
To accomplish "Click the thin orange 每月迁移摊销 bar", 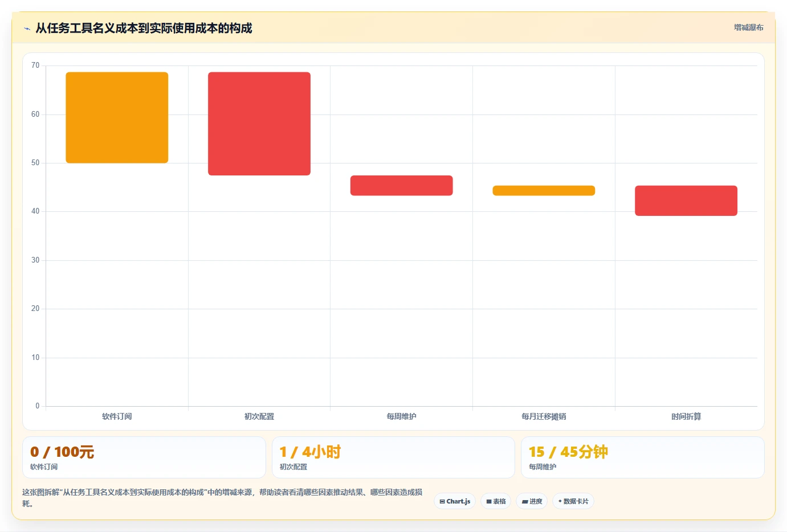I will pos(544,191).
